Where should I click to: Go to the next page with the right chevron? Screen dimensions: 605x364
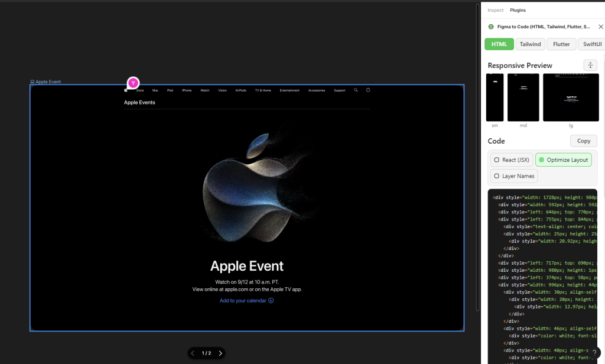[x=220, y=353]
